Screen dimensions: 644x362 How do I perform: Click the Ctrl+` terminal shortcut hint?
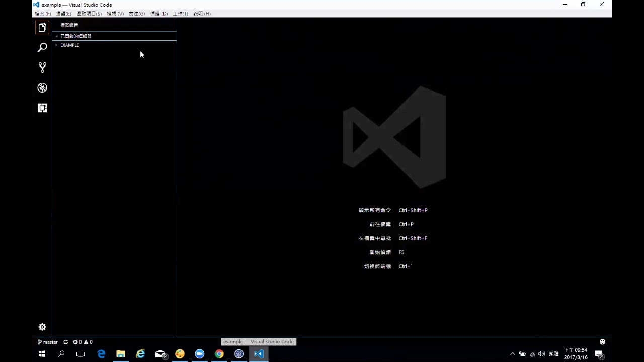coord(405,266)
